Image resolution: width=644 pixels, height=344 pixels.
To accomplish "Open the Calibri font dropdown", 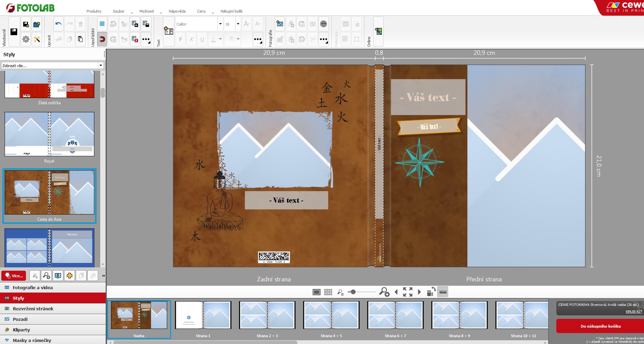I will coord(220,24).
